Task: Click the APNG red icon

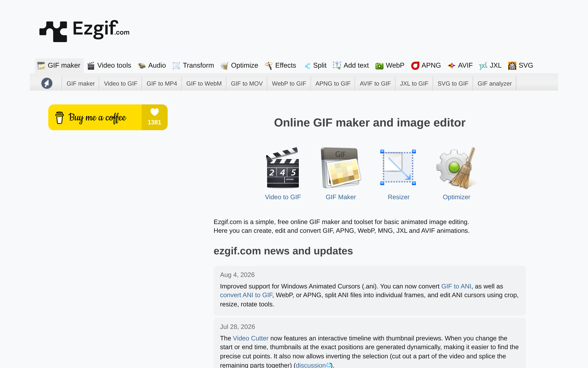Action: (415, 66)
